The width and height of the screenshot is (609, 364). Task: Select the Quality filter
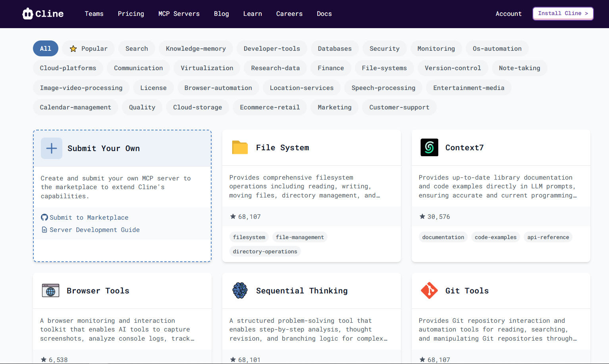[x=142, y=107]
